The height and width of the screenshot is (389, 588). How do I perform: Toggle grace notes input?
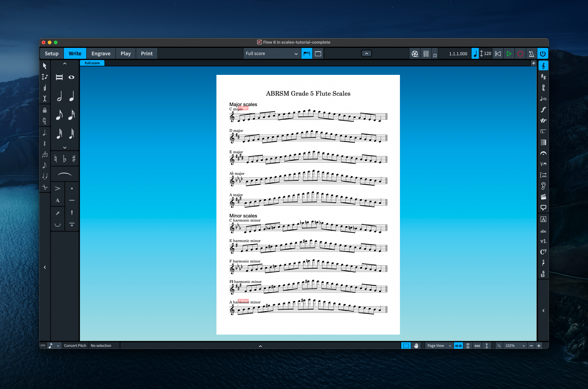point(45,166)
